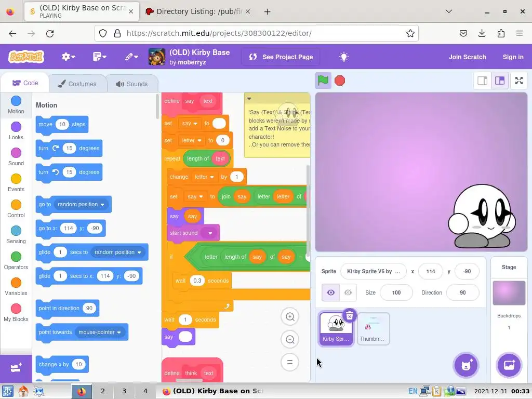This screenshot has height=399, width=532.
Task: Open the File menu dropdown
Action: pos(99,57)
